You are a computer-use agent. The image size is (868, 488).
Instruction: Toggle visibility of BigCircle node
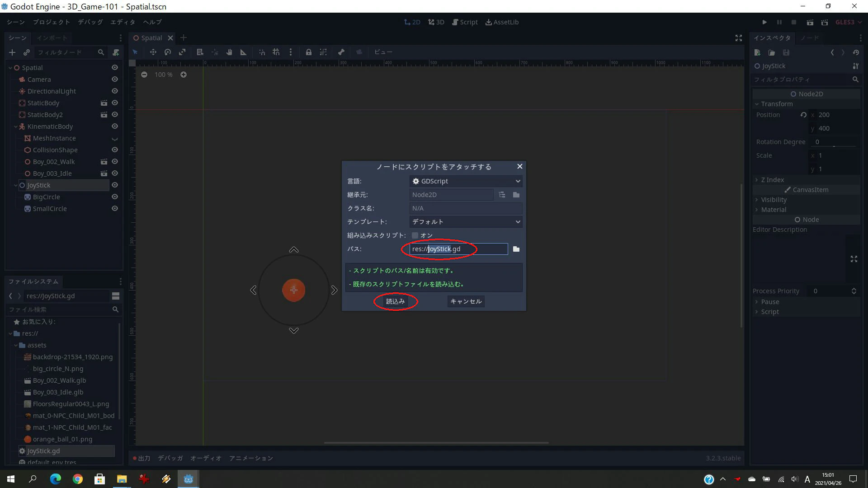(115, 197)
